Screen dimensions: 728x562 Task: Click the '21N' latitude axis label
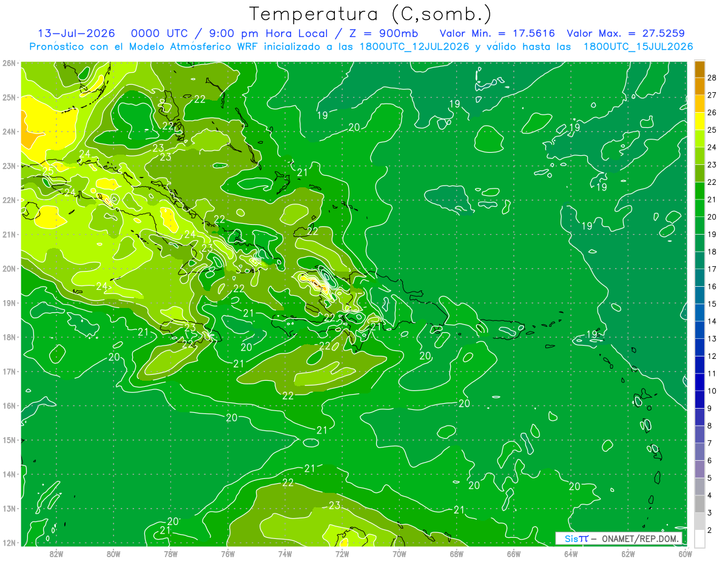tap(8, 234)
